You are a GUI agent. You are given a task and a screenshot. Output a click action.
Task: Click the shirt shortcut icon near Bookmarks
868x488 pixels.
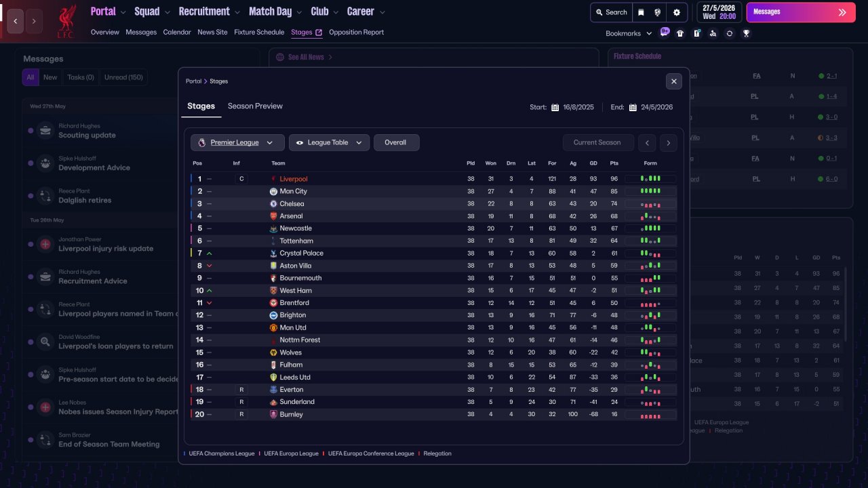pos(680,33)
